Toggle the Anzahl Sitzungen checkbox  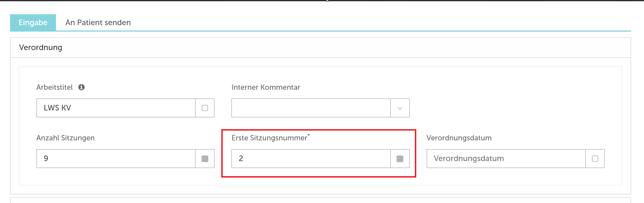pyautogui.click(x=205, y=159)
